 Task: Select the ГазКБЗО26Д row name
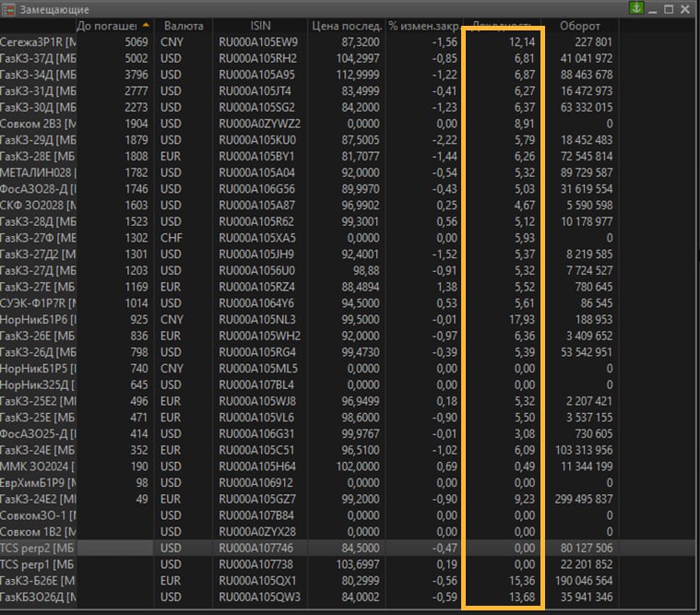coord(38,597)
